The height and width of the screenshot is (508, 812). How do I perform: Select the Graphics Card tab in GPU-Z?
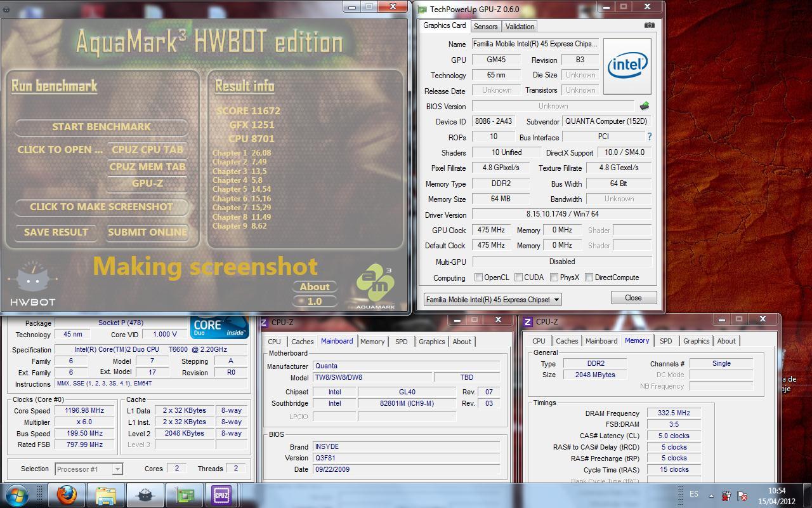(445, 25)
